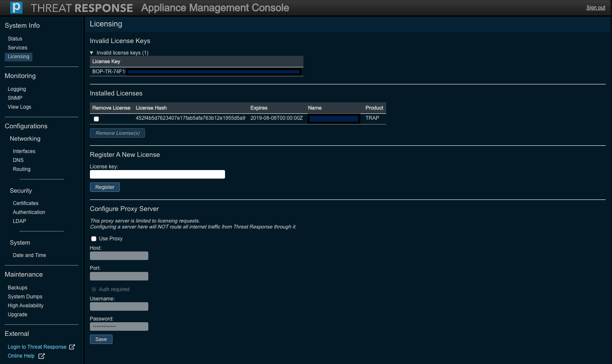Viewport: 612px width, 364px height.
Task: Click the Register button
Action: click(x=105, y=187)
